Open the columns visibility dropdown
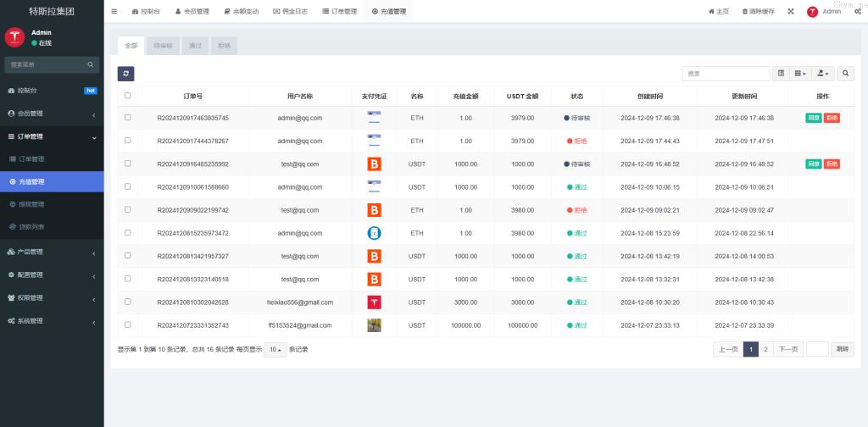This screenshot has width=868, height=427. (800, 74)
